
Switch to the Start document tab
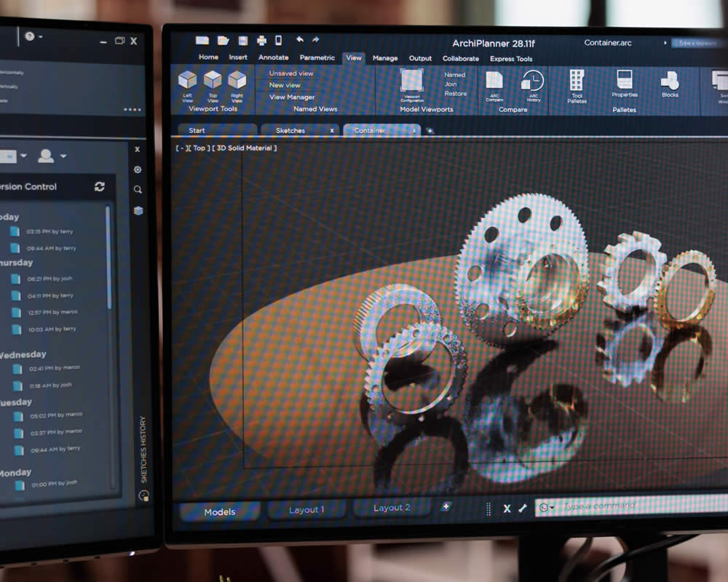[217, 130]
